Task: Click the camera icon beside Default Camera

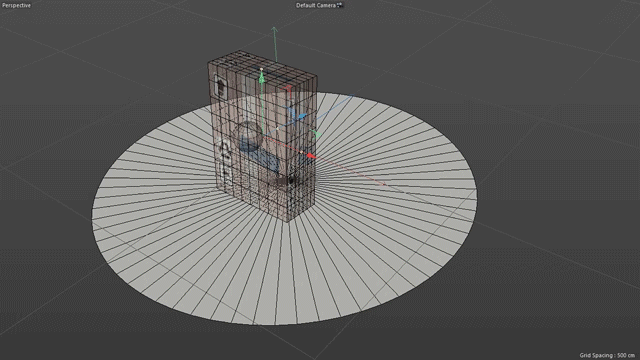Action: [340, 5]
